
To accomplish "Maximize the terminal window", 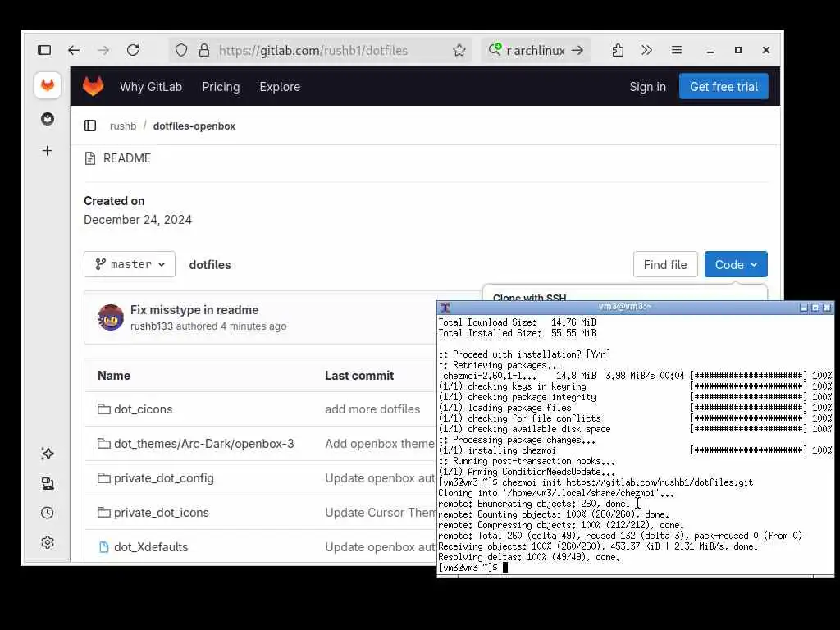I will (x=815, y=308).
